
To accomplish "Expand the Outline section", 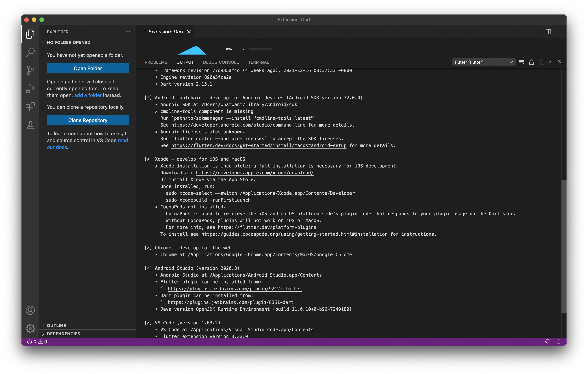I will (56, 325).
